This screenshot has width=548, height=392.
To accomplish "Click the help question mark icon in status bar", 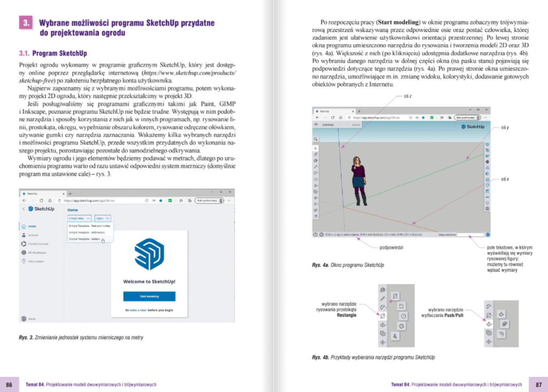I will pyautogui.click(x=315, y=235).
